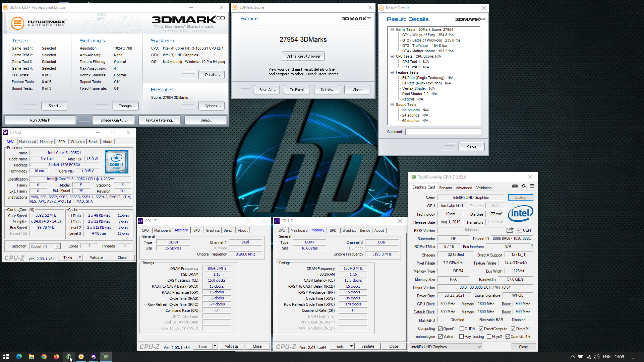Image resolution: width=644 pixels, height=362 pixels.
Task: Collapse the CPU Tests tree node
Action: pyautogui.click(x=392, y=56)
